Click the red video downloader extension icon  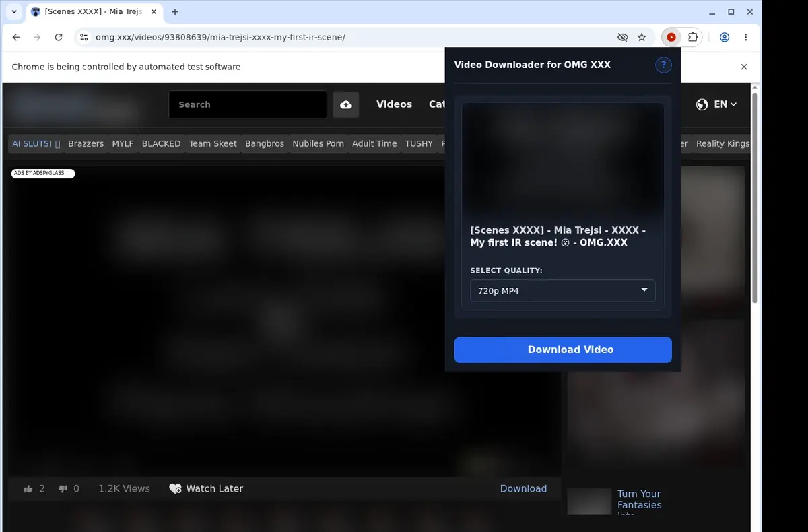(x=671, y=37)
